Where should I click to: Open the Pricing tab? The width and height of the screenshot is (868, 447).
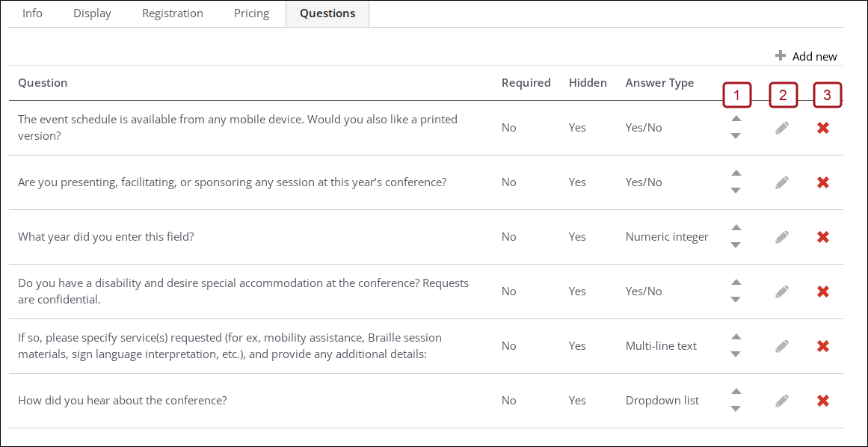[x=251, y=13]
